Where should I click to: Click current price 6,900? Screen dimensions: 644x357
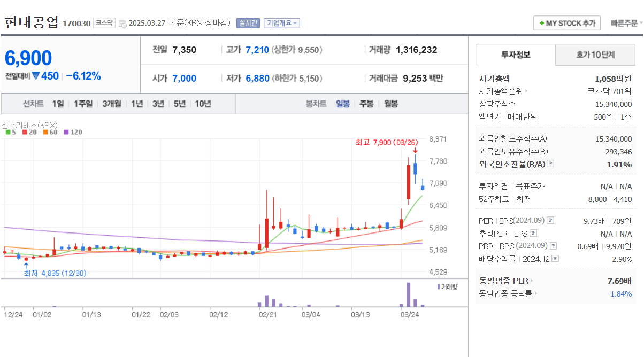click(28, 58)
